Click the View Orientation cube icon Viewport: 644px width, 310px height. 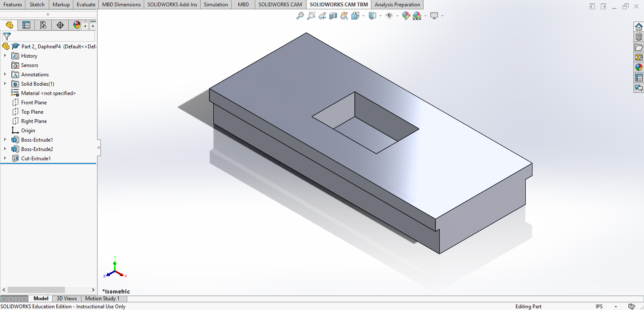coord(355,16)
